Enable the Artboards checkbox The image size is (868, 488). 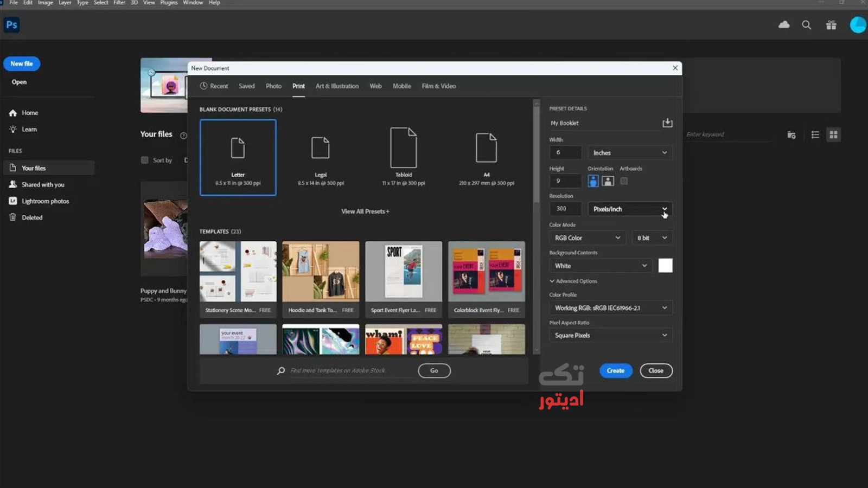click(624, 181)
